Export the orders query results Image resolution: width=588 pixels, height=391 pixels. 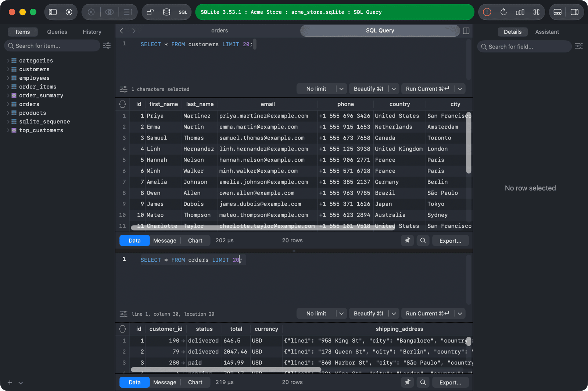pyautogui.click(x=450, y=382)
